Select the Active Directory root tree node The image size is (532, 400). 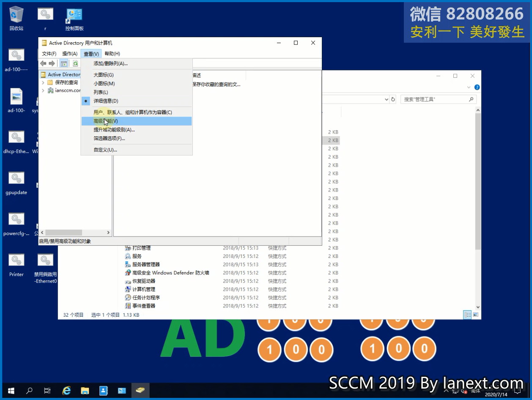pyautogui.click(x=61, y=74)
